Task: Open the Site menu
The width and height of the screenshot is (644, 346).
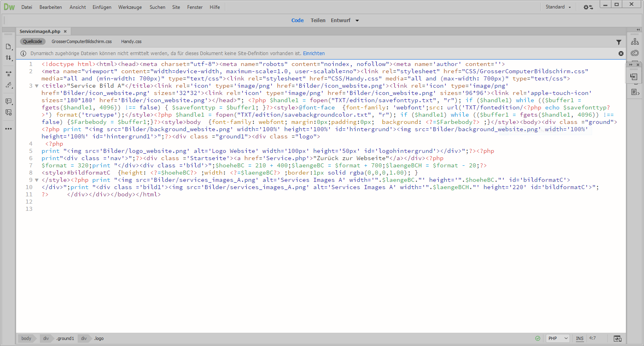Action: pos(176,7)
